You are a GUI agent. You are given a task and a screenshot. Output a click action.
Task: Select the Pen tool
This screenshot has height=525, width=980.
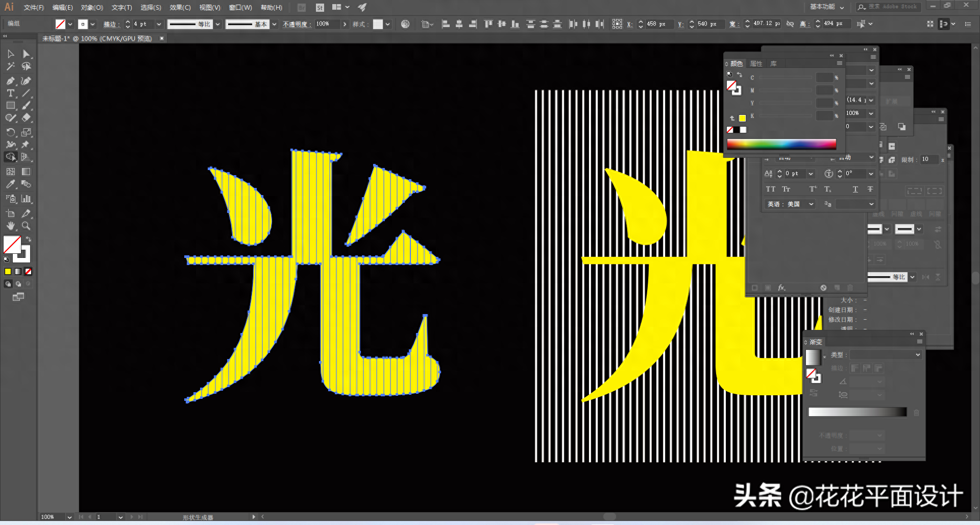tap(10, 81)
